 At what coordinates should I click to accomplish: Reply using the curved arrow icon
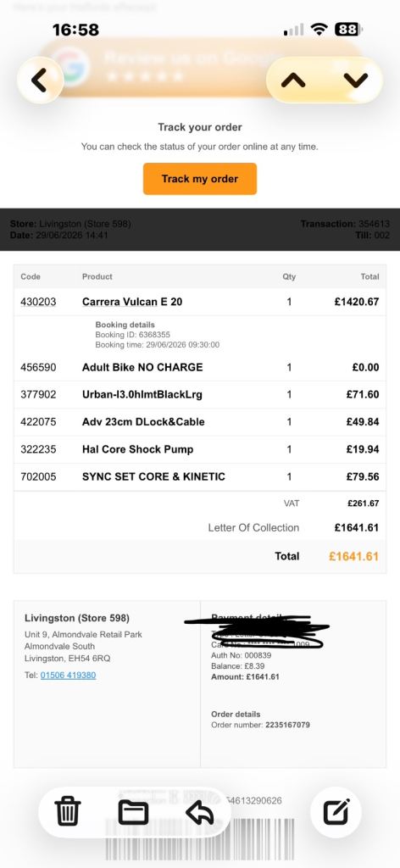click(200, 812)
